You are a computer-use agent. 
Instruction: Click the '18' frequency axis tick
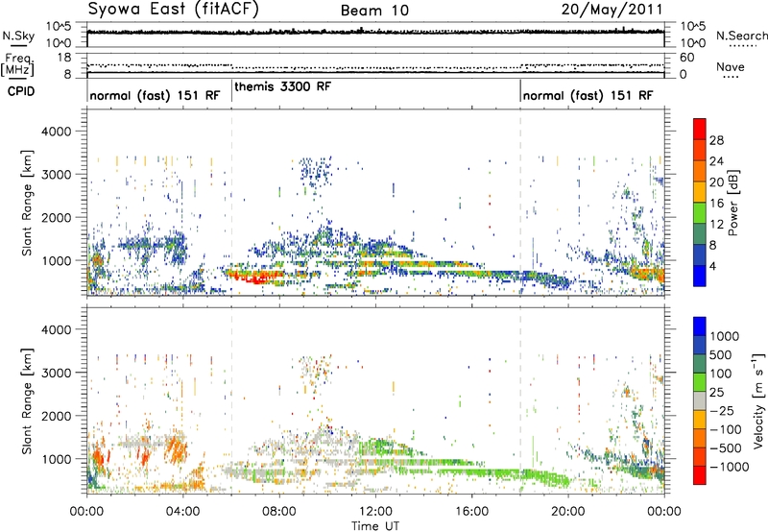click(x=64, y=58)
